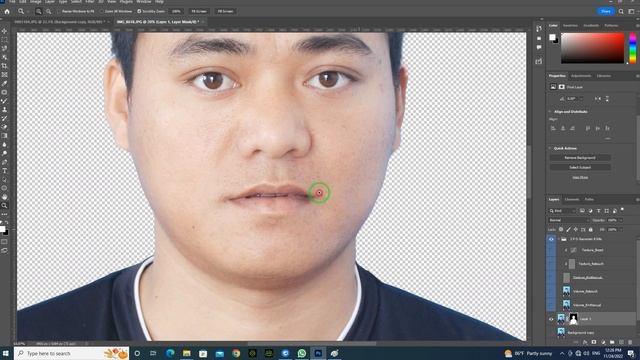640x360 pixels.
Task: Pick a color in the red color field
Action: click(x=593, y=48)
